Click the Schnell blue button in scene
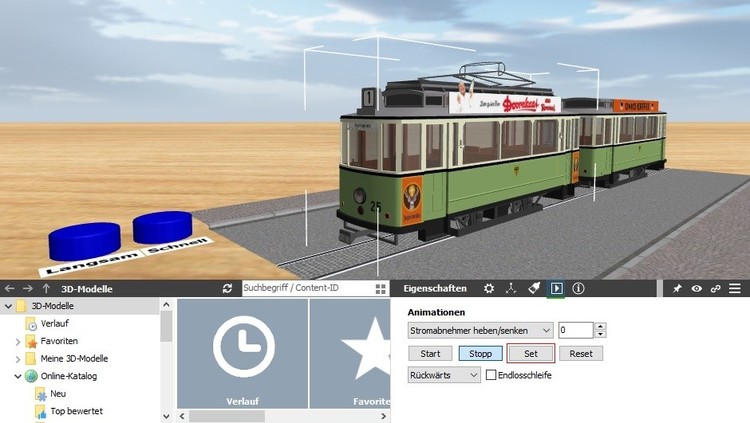This screenshot has height=423, width=750. click(x=163, y=227)
